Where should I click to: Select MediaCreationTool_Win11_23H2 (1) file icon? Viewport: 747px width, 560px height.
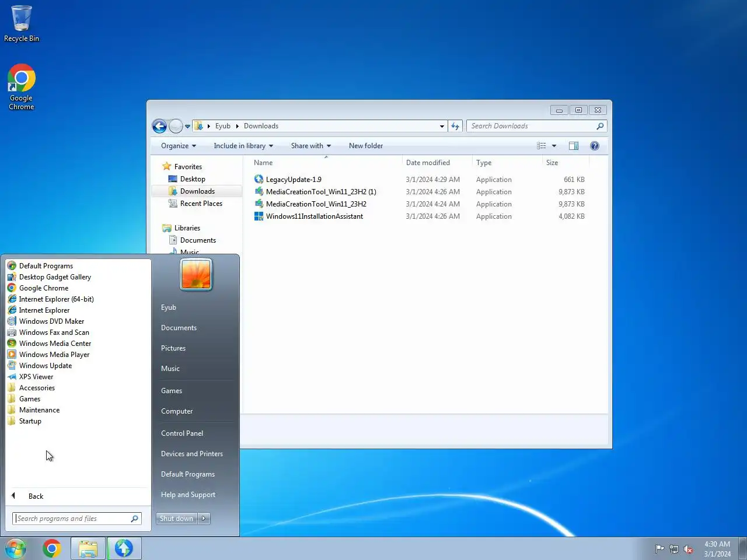pyautogui.click(x=259, y=192)
